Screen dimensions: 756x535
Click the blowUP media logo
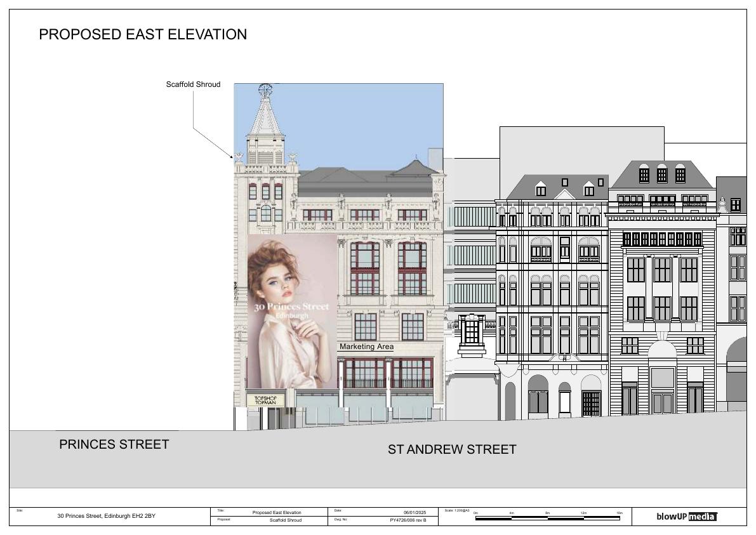click(687, 516)
